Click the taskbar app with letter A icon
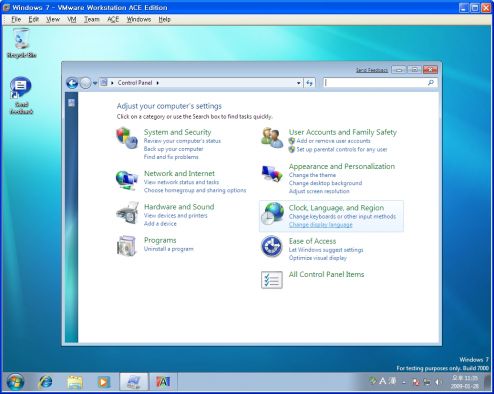Screen dimensions: 494x394 click(x=163, y=382)
